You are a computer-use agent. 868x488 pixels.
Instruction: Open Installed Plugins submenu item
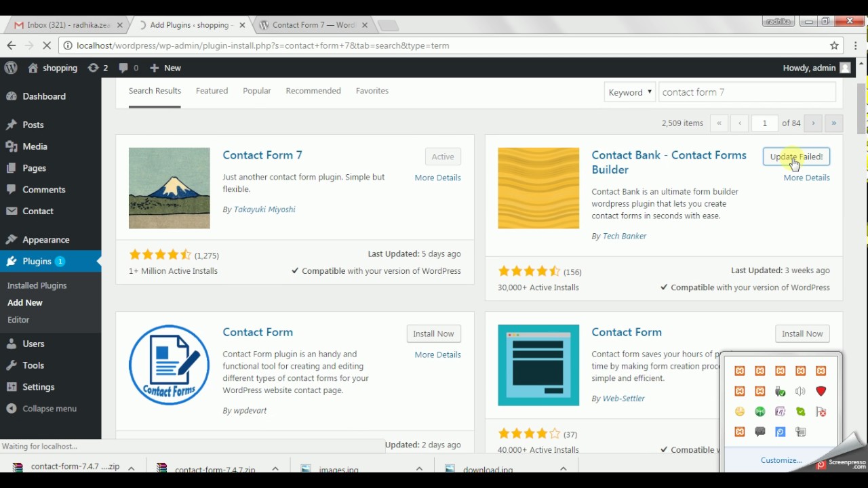click(x=37, y=285)
